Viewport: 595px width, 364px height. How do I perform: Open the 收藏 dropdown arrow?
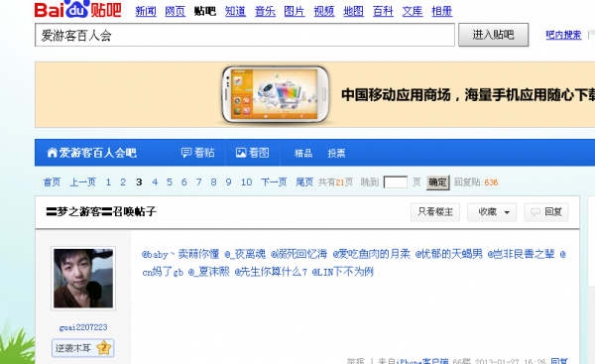tap(507, 212)
